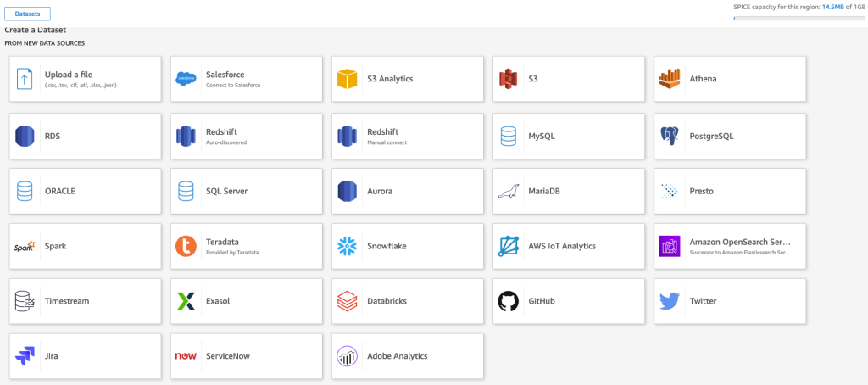Choose the 'MySQL' card label
The width and height of the screenshot is (868, 385).
click(x=542, y=136)
